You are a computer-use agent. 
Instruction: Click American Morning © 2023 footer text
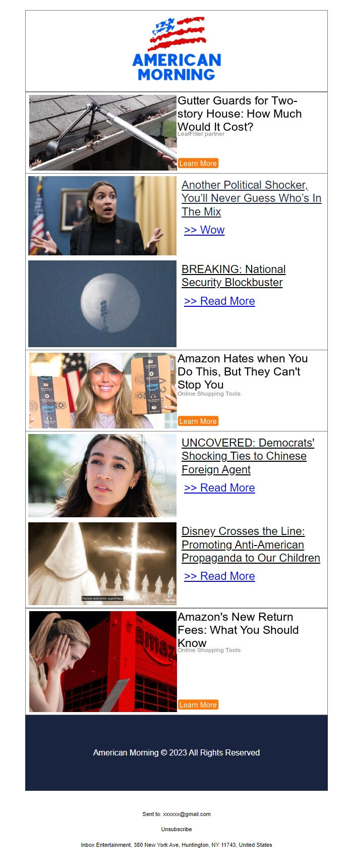pyautogui.click(x=177, y=752)
